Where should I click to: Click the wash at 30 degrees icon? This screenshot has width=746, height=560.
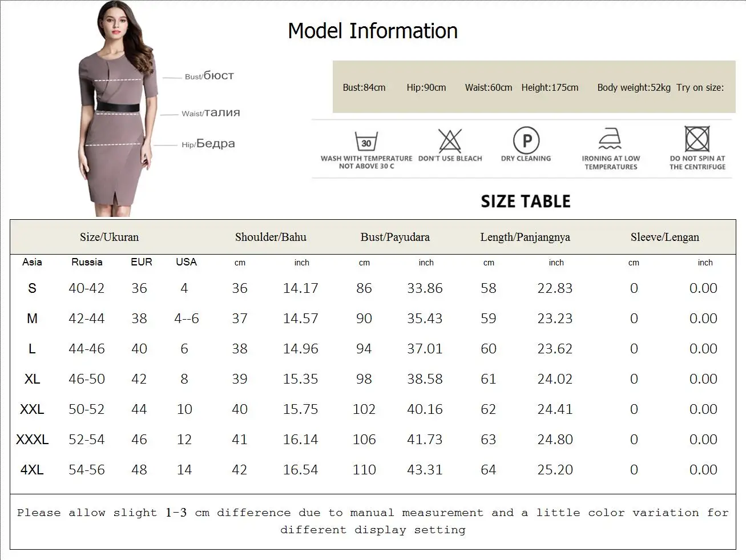tap(366, 141)
